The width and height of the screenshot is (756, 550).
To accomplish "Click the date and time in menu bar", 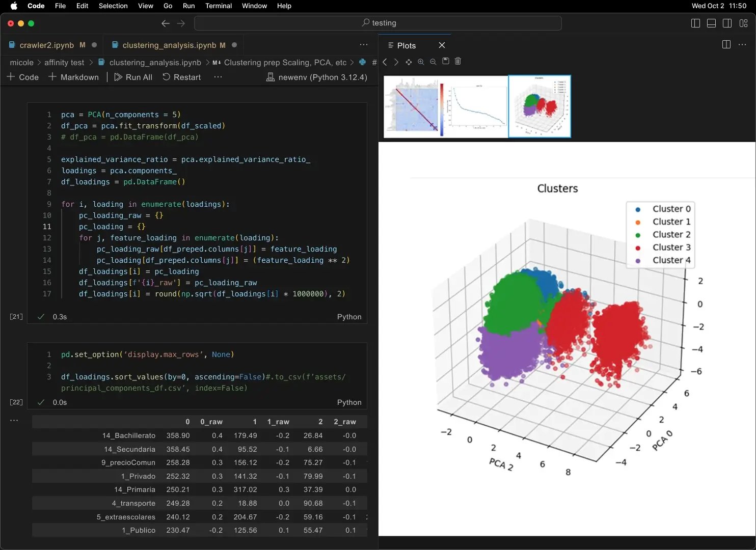I will click(719, 6).
